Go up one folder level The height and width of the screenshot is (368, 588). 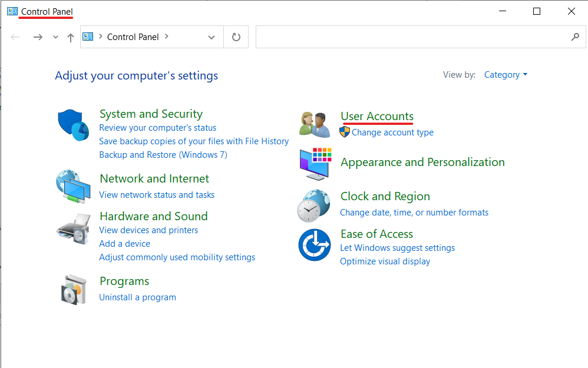coord(71,37)
